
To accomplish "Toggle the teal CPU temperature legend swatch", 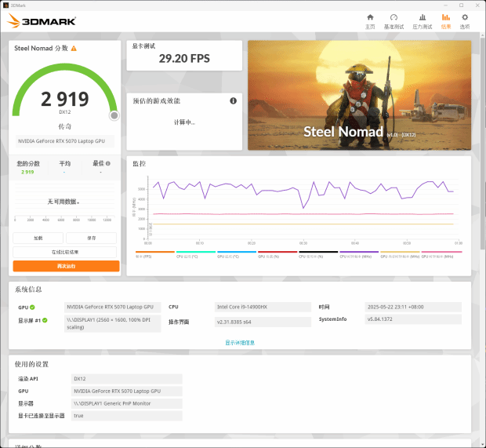I will pyautogui.click(x=196, y=252).
